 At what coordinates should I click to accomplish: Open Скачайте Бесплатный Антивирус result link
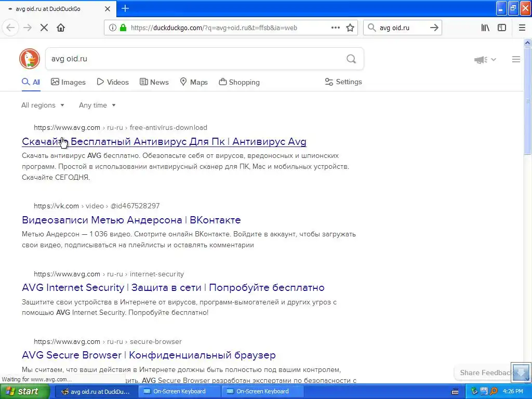pyautogui.click(x=164, y=141)
